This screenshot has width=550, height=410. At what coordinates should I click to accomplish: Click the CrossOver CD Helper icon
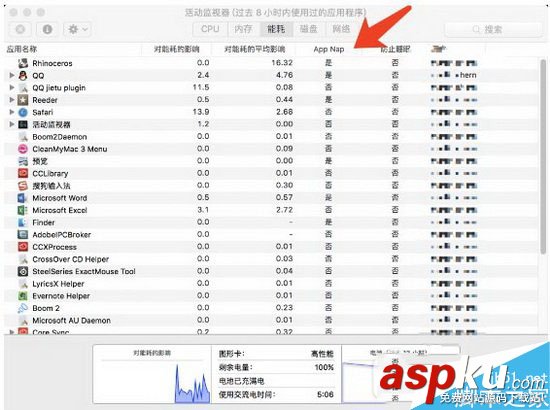pyautogui.click(x=23, y=259)
